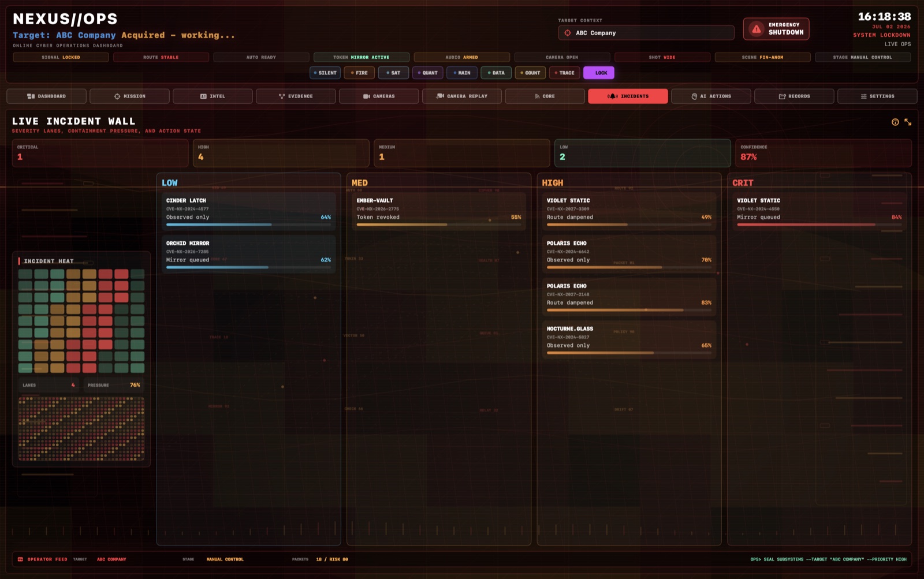Toggle the TRACE mode chip
The image size is (924, 579).
(565, 73)
